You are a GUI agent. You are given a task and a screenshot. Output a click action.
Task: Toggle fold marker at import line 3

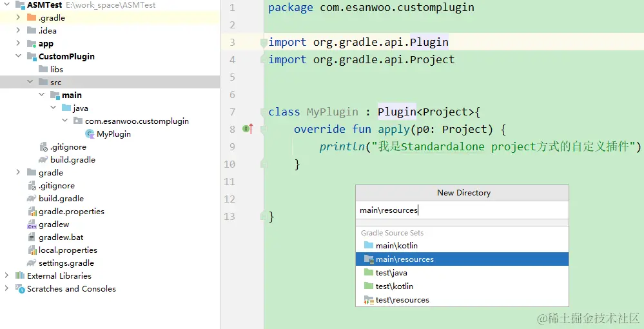(x=264, y=42)
